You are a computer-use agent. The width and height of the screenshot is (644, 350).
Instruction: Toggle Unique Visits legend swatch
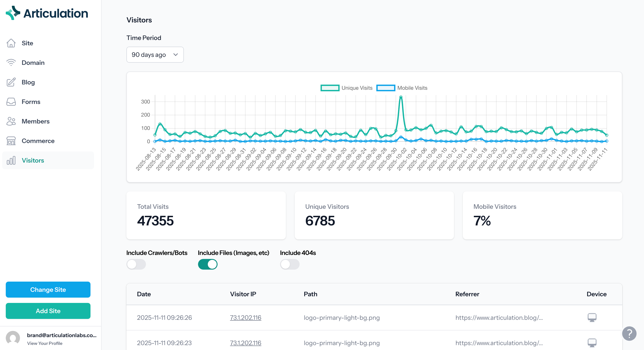[330, 88]
